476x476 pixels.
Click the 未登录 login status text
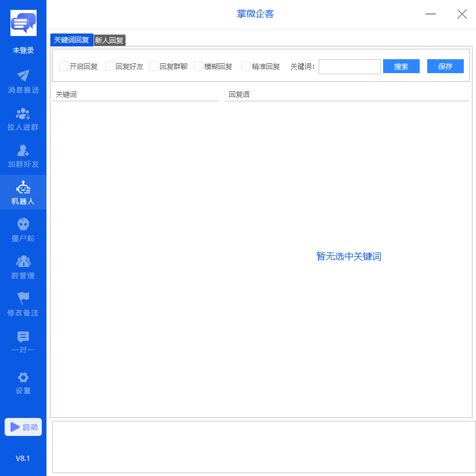pos(23,50)
